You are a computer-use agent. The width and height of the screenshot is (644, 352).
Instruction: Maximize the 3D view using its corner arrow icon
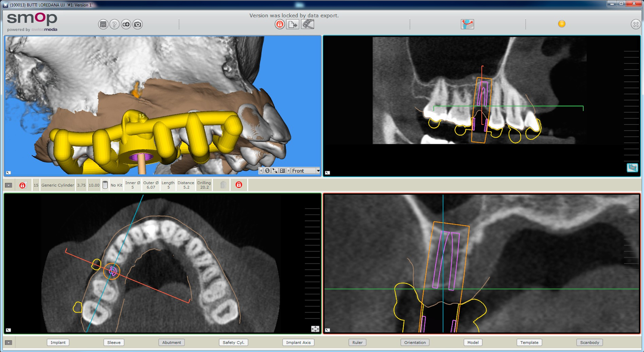(x=8, y=173)
